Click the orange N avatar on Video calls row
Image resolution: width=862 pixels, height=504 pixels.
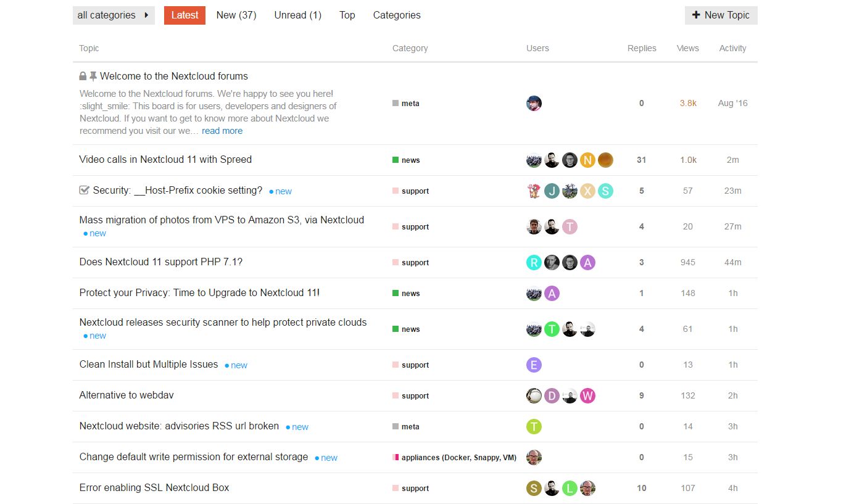(x=587, y=160)
